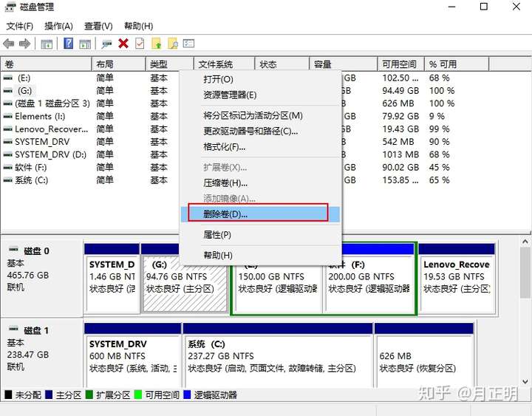Select 将分区标记为活动分区(M) option
The image size is (532, 416).
pos(260,116)
